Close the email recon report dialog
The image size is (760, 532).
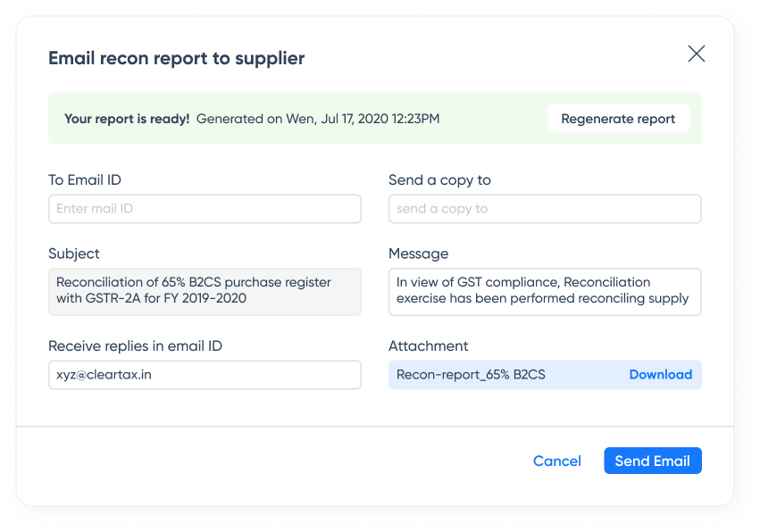pyautogui.click(x=697, y=54)
